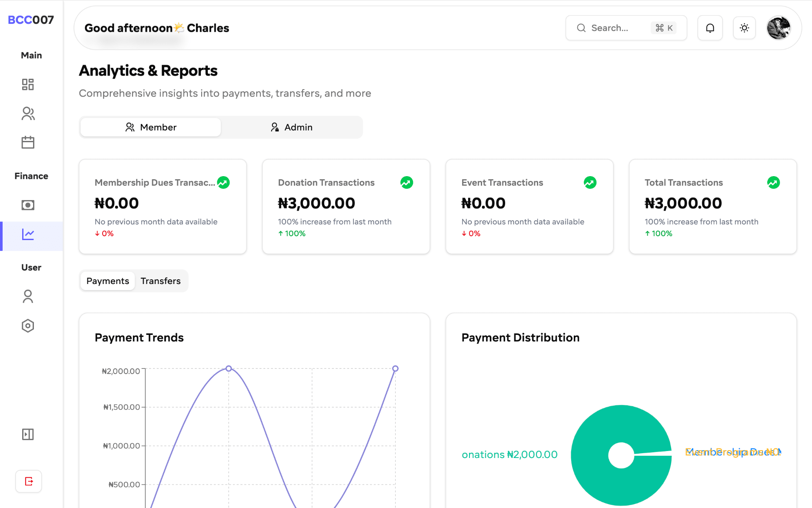
Task: Click the ⌘ K shortcut badge
Action: [664, 28]
